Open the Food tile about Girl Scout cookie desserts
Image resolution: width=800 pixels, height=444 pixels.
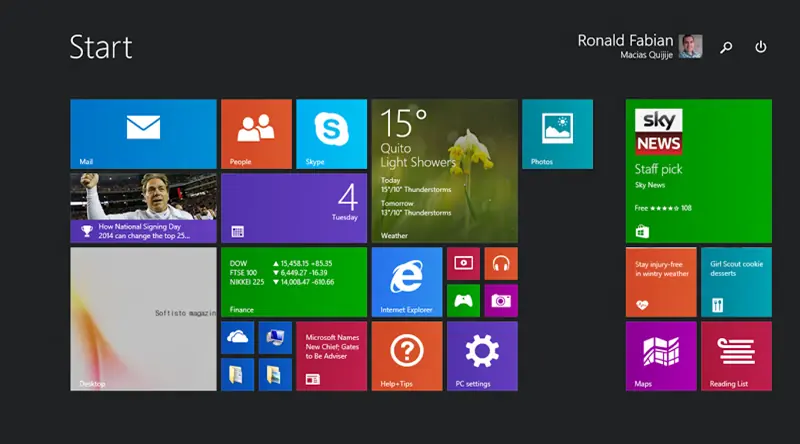pos(737,282)
